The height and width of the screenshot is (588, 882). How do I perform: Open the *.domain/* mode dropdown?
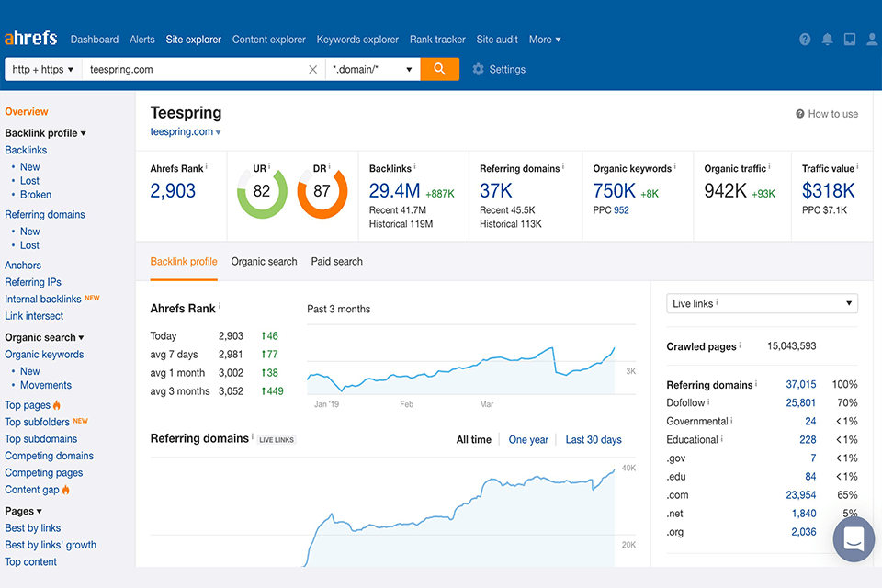click(x=372, y=69)
